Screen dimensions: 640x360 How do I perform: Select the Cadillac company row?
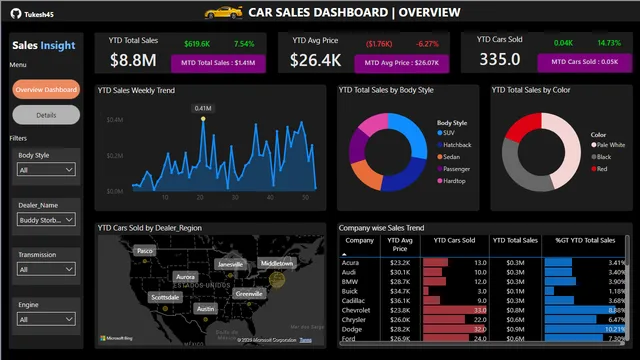(482, 301)
